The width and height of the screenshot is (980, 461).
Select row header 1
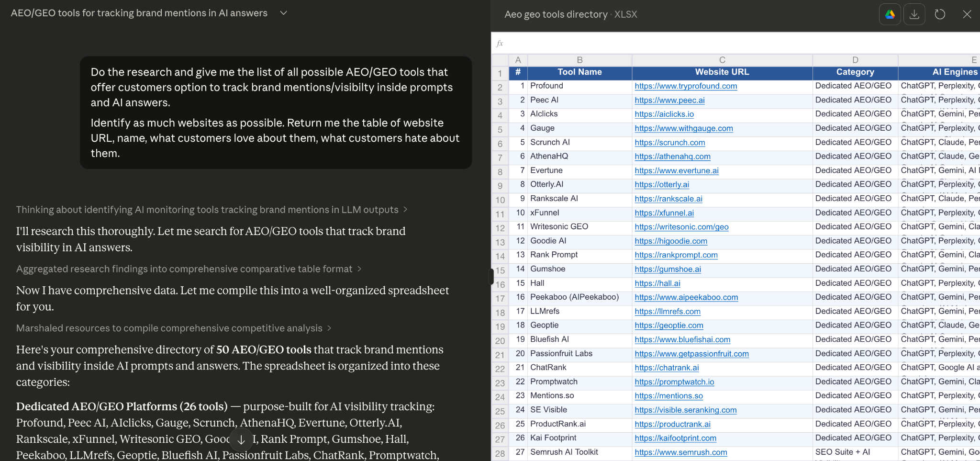[500, 73]
